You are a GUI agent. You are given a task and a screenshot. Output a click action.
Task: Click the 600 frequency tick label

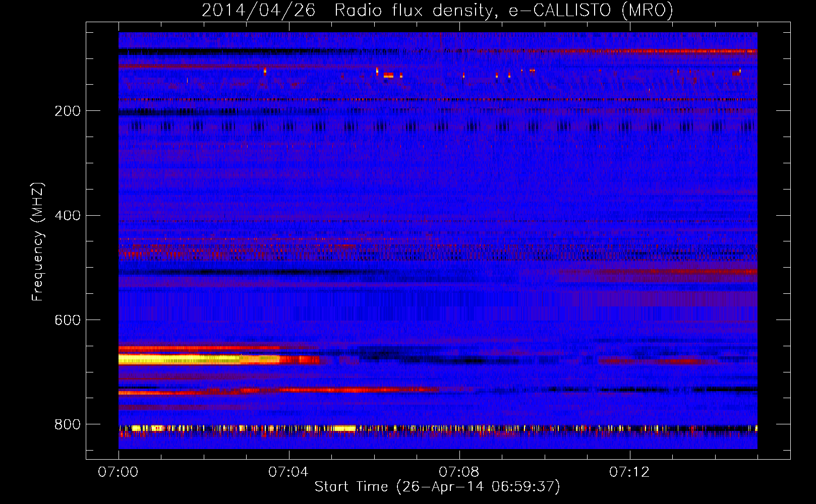[x=68, y=320]
